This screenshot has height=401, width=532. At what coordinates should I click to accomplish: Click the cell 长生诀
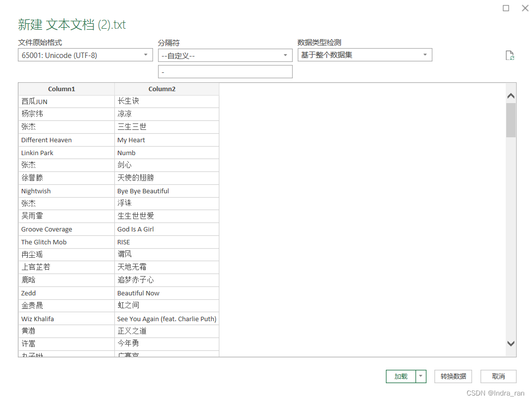pyautogui.click(x=167, y=102)
